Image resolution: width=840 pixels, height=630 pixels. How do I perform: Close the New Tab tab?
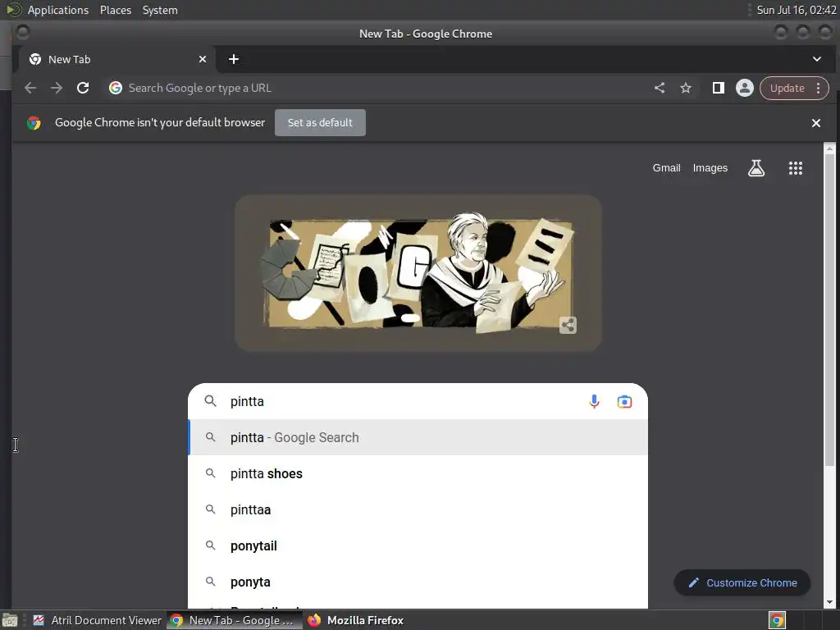(x=203, y=59)
